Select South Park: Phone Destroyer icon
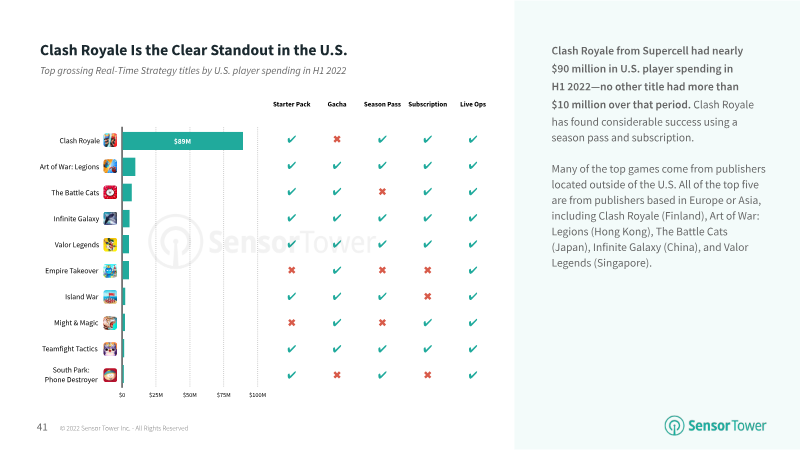 (x=110, y=375)
